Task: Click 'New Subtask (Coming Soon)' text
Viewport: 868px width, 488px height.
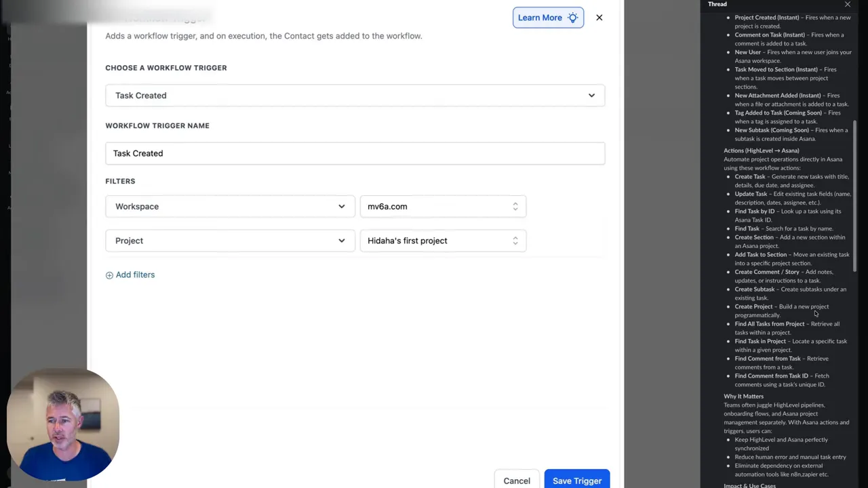Action: pos(772,130)
